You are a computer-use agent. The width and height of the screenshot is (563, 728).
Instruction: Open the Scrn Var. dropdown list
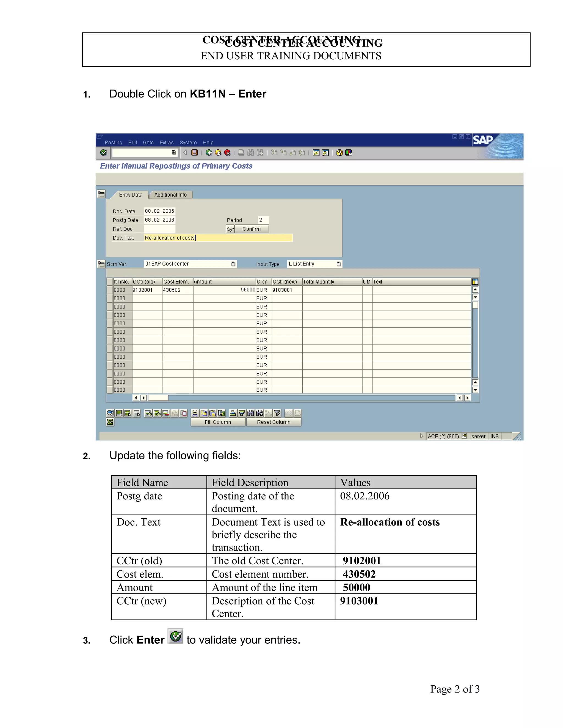(x=233, y=264)
